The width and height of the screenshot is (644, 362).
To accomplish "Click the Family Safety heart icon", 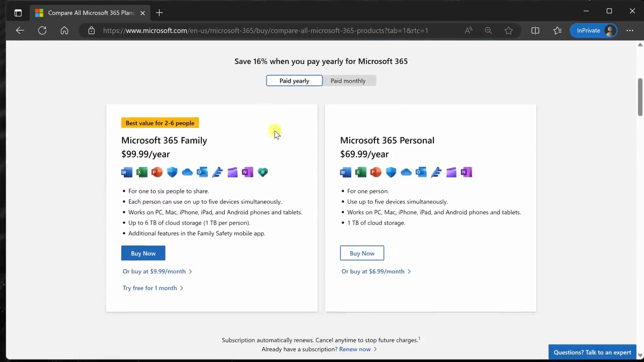I will [263, 172].
